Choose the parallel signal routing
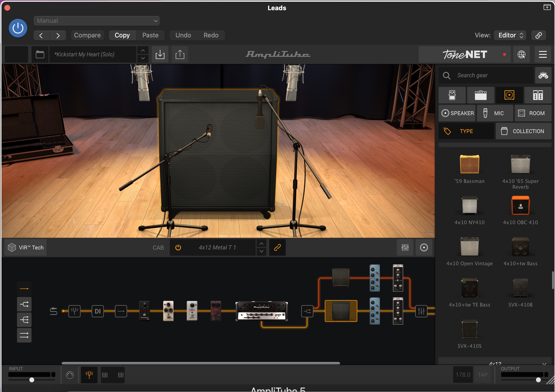Image resolution: width=555 pixels, height=392 pixels. point(24,335)
